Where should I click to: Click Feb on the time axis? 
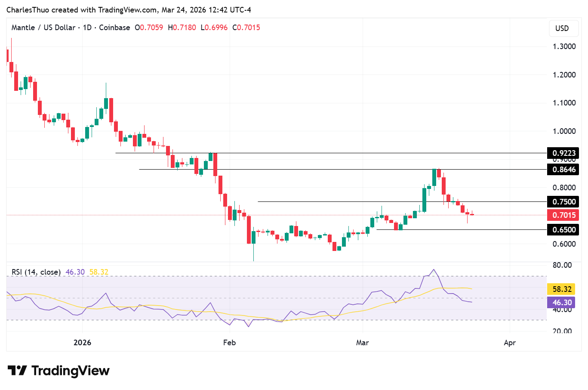[229, 343]
